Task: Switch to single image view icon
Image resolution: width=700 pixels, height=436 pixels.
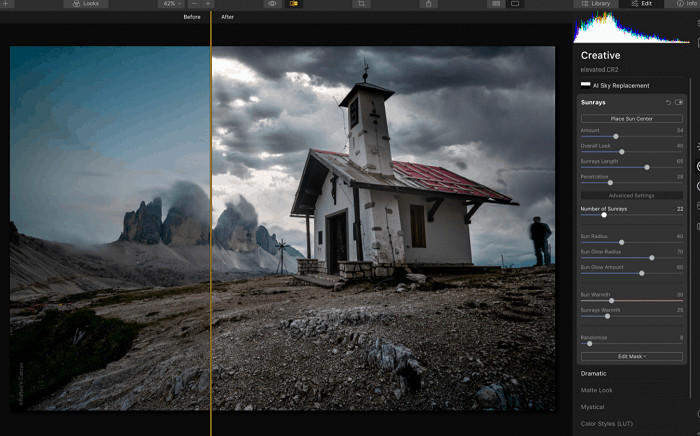Action: [515, 4]
